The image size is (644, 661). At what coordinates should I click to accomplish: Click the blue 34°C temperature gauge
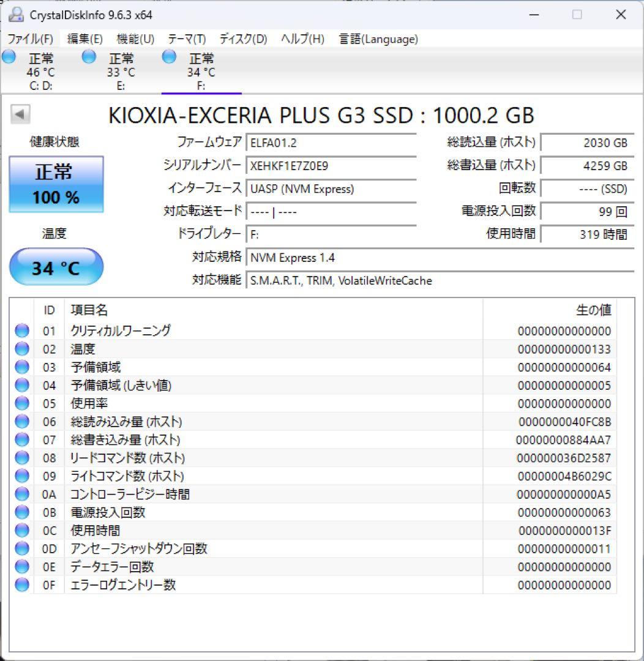[56, 267]
